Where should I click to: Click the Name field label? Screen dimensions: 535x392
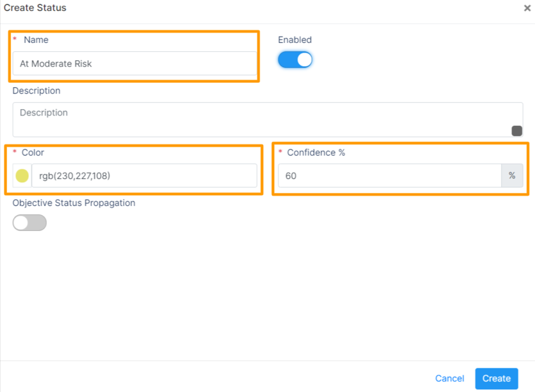point(36,40)
